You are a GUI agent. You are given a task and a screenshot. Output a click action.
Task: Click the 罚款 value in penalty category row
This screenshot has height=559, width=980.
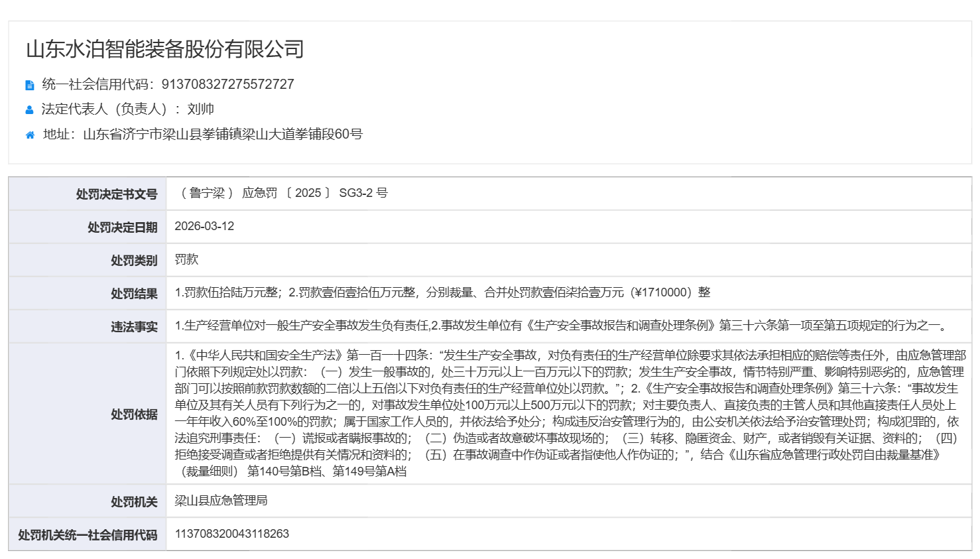[186, 259]
